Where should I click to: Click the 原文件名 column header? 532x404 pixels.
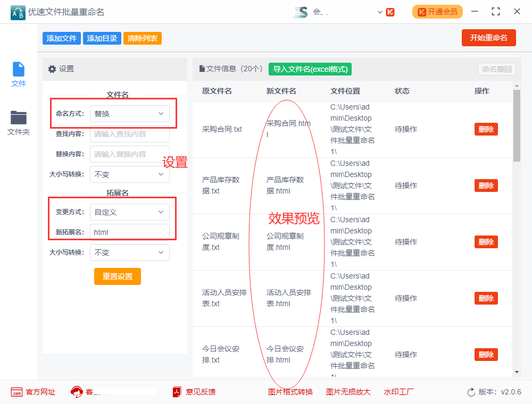tap(217, 91)
